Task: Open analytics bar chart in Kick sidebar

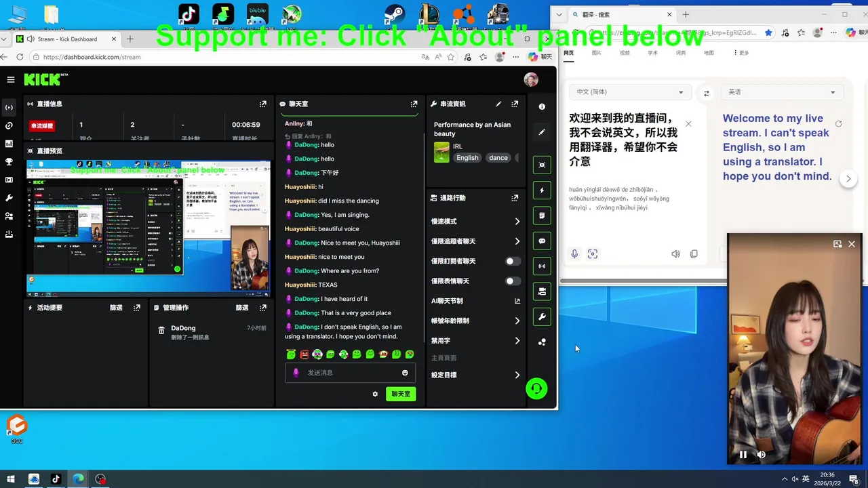Action: click(9, 144)
